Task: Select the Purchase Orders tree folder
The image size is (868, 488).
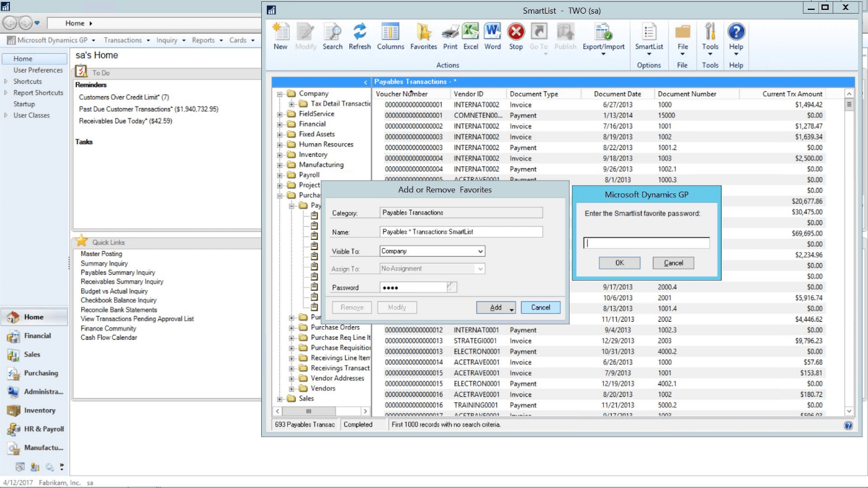Action: click(335, 327)
